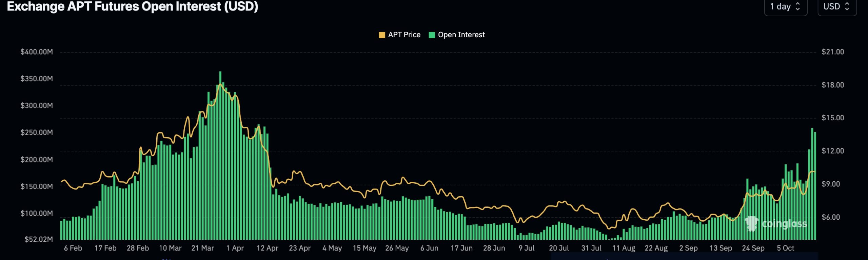Toggle the Open Interest legend series
The image size is (868, 260).
pyautogui.click(x=457, y=35)
